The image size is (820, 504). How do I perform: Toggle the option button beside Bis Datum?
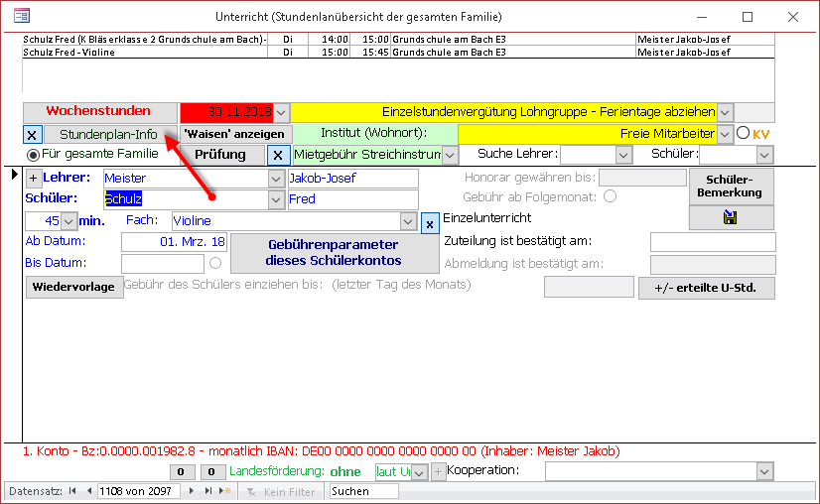(x=215, y=264)
